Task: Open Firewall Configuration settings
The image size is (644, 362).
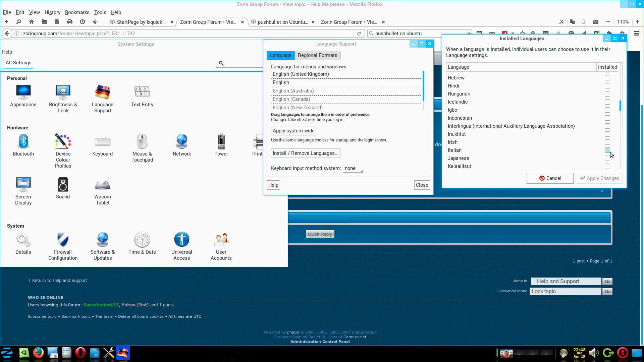Action: 63,240
